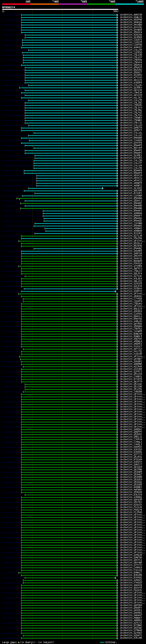146x644 pixels.
Task: Click alignment bar of UniRef100_A0DPV3
Action: point(69,291)
